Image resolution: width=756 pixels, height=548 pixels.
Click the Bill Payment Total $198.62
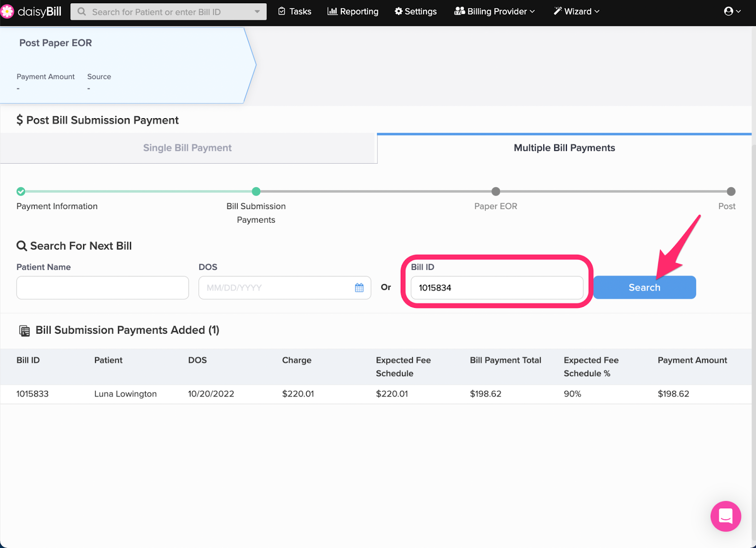pyautogui.click(x=486, y=394)
